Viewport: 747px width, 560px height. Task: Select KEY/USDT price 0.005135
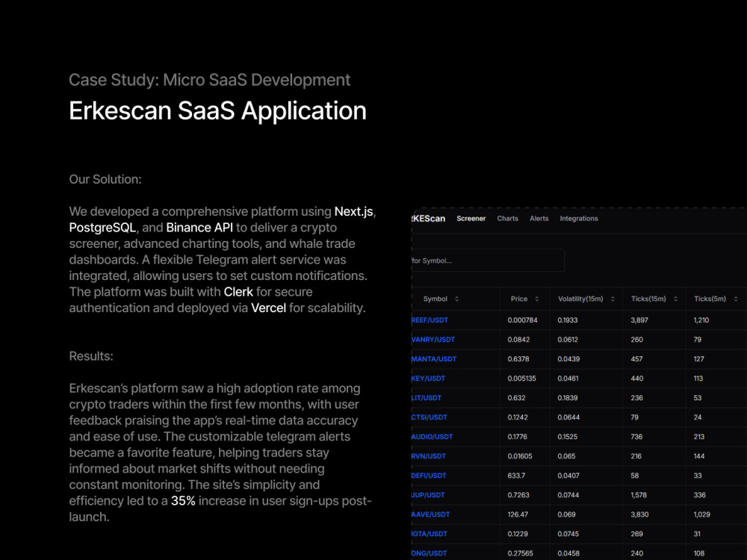(521, 379)
